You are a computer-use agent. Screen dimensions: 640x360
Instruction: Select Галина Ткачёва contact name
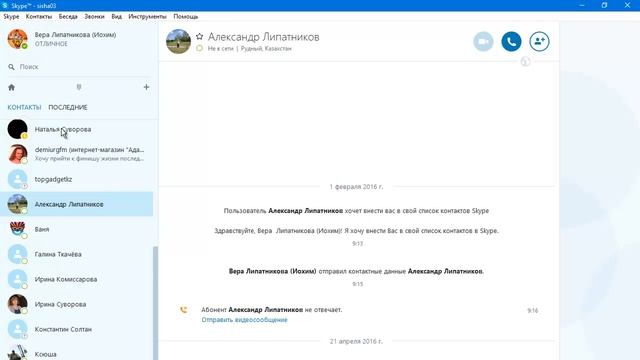point(58,254)
